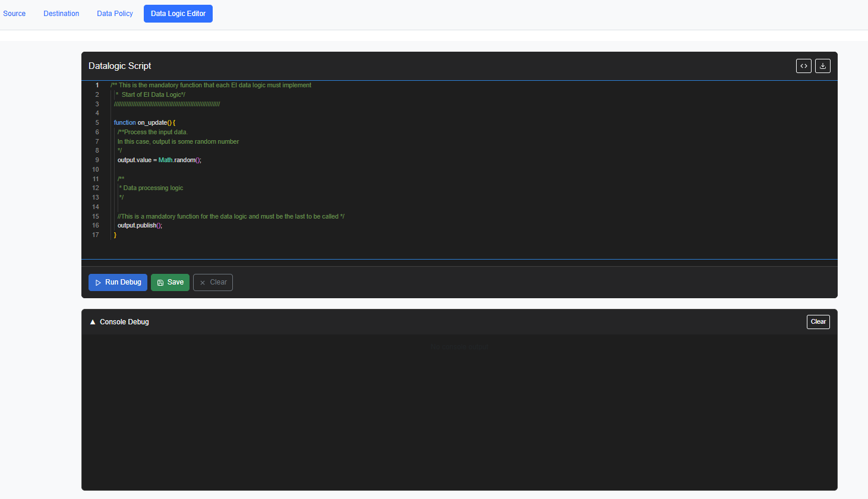Click line number 12 in the gutter
This screenshot has height=499, width=868.
click(x=96, y=188)
